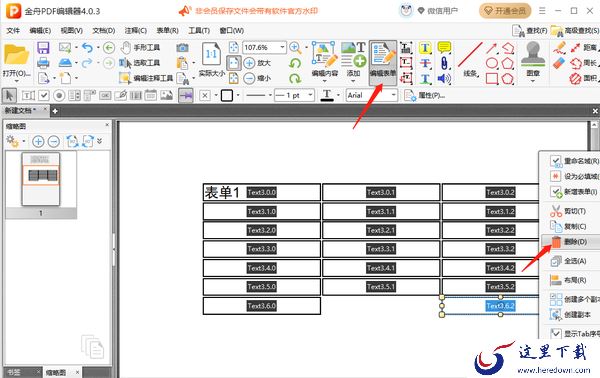Open the 表单(R) menu
The width and height of the screenshot is (600, 378).
pyautogui.click(x=167, y=30)
